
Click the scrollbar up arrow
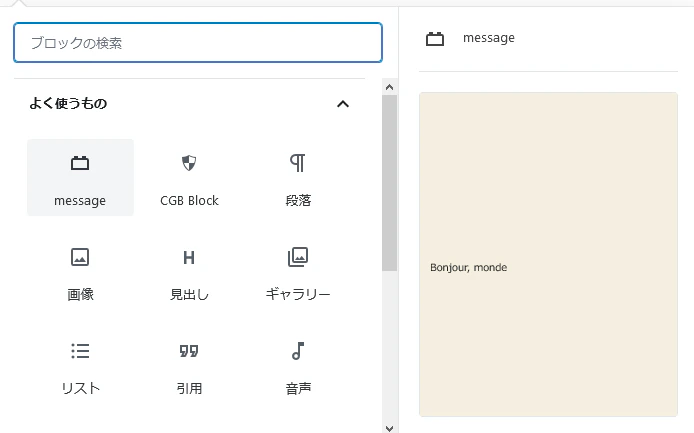coord(389,87)
